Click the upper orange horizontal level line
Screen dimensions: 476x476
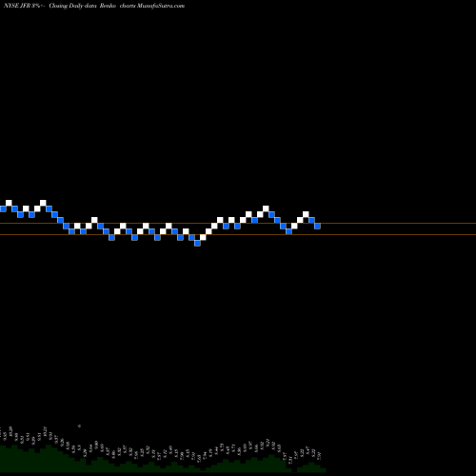click(x=238, y=224)
